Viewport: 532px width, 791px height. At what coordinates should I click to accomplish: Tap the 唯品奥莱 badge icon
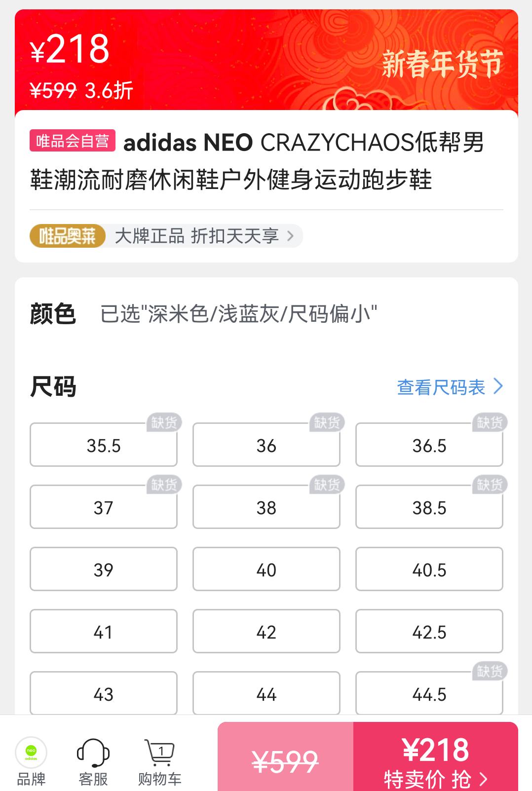tap(68, 236)
